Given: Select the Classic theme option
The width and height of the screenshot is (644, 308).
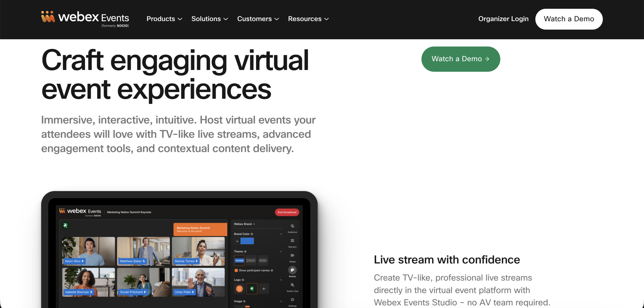Looking at the screenshot, I should coord(251,260).
